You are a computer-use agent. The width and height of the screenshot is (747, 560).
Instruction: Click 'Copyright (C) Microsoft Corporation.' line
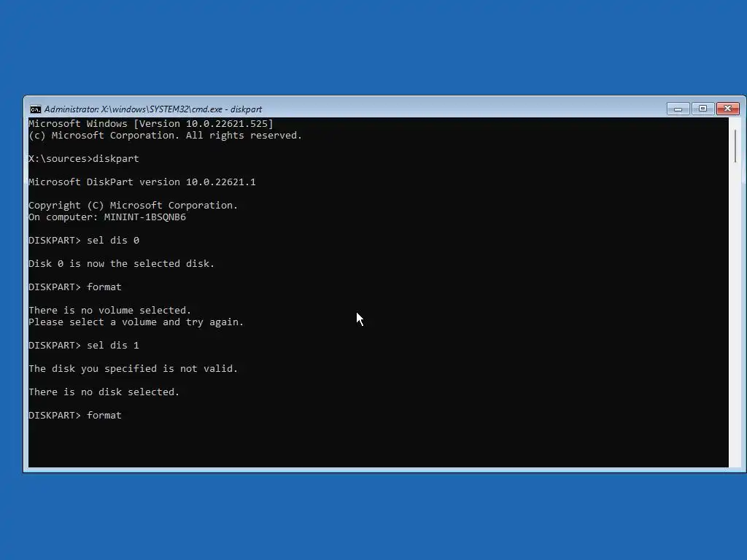[x=133, y=206]
